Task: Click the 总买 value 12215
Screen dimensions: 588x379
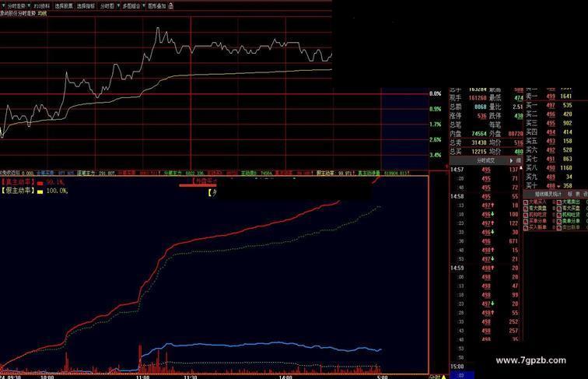Action: pyautogui.click(x=479, y=152)
